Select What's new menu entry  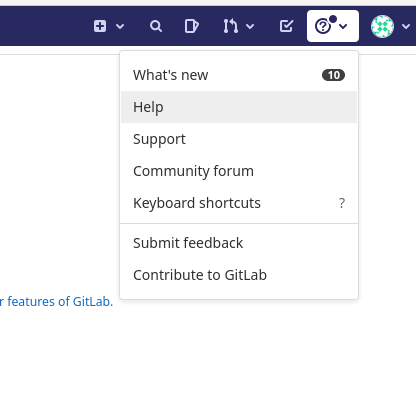[x=239, y=75]
